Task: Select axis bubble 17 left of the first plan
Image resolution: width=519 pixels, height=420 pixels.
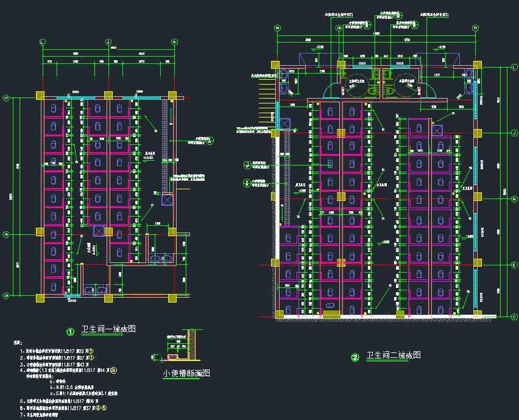Action: (x=6, y=98)
